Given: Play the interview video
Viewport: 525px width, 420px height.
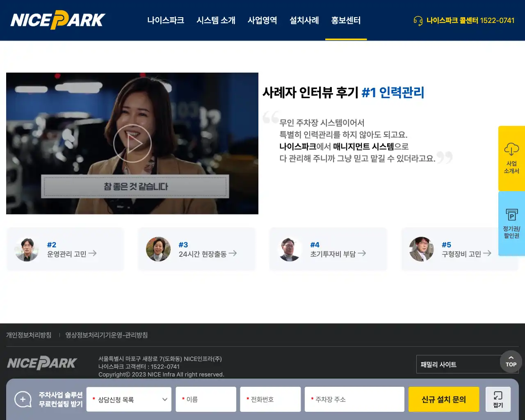Looking at the screenshot, I should click(132, 144).
